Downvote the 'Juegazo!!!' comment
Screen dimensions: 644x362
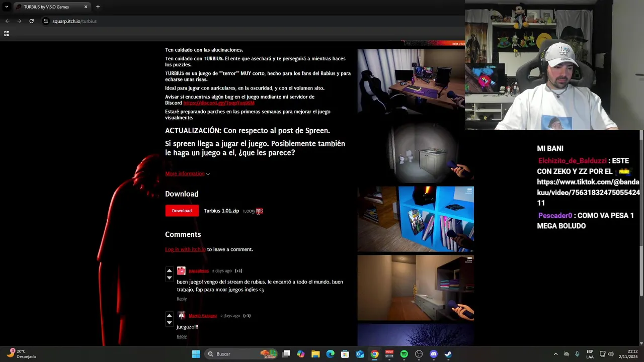[169, 322]
